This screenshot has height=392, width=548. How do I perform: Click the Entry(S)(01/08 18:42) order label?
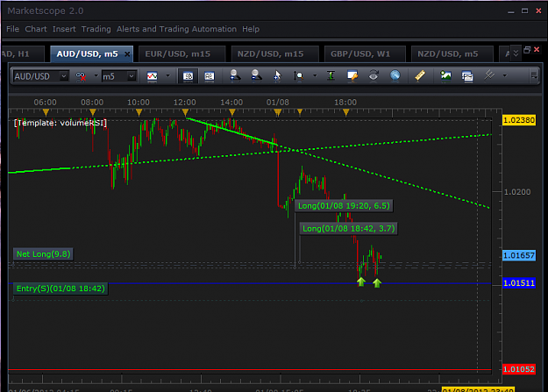tap(60, 289)
